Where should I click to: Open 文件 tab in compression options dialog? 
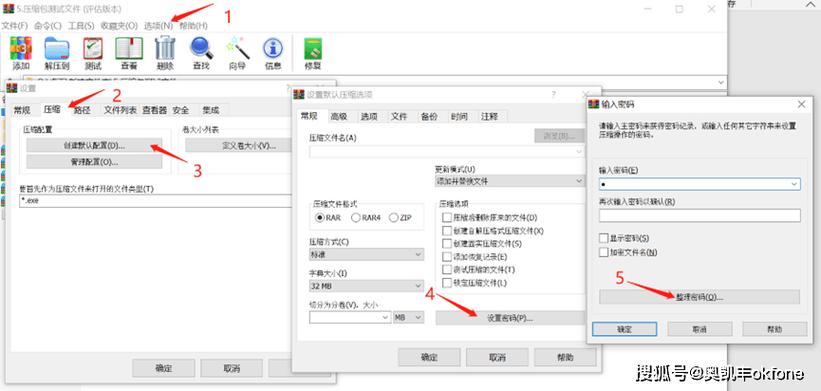coord(399,116)
